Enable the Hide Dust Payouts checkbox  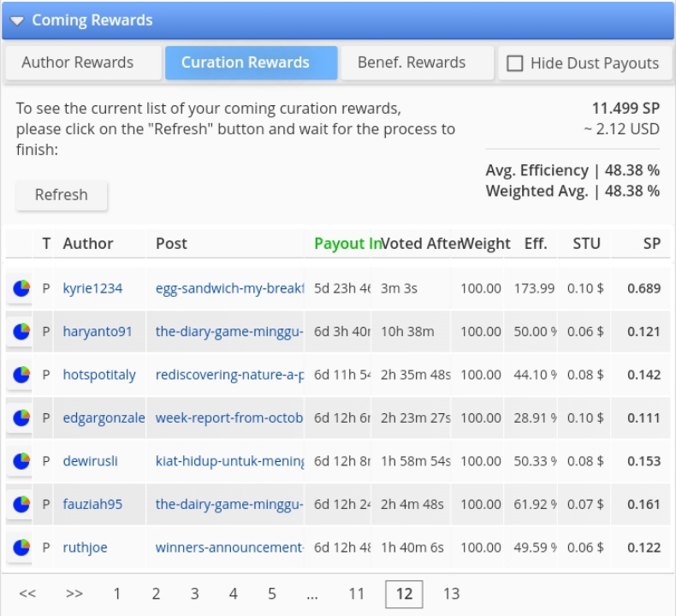click(514, 63)
